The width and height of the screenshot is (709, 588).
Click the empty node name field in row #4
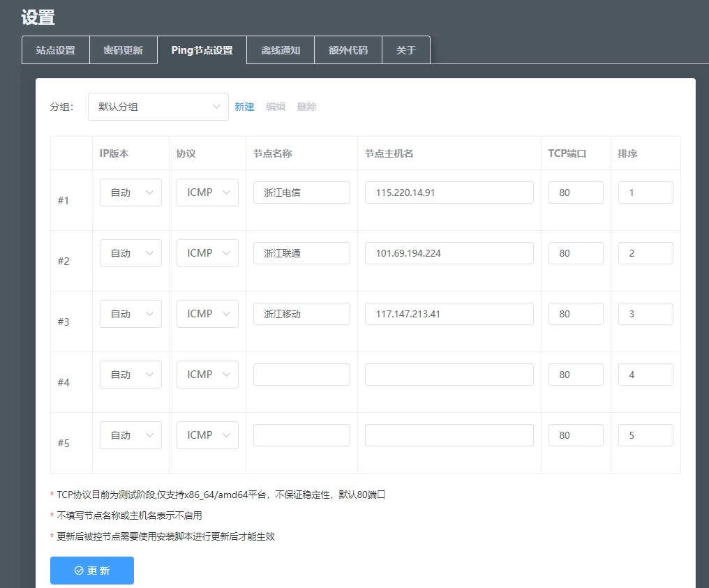301,375
